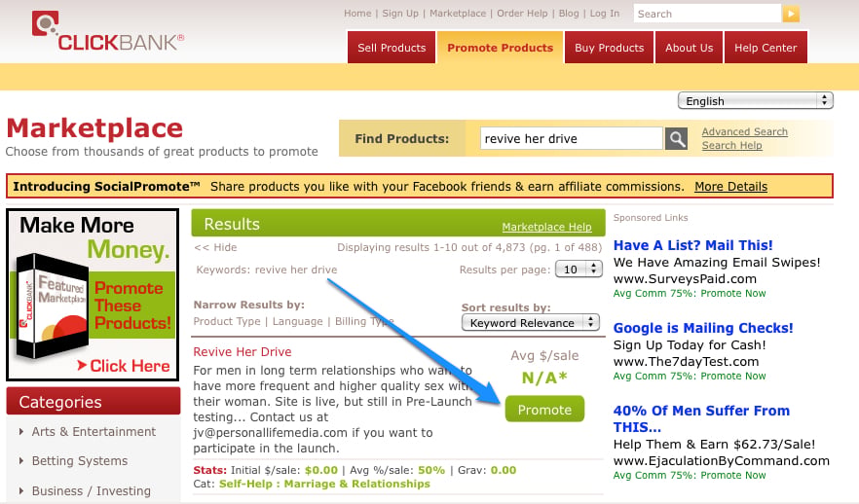The image size is (859, 504).
Task: Open the Promote Products tab
Action: point(500,48)
